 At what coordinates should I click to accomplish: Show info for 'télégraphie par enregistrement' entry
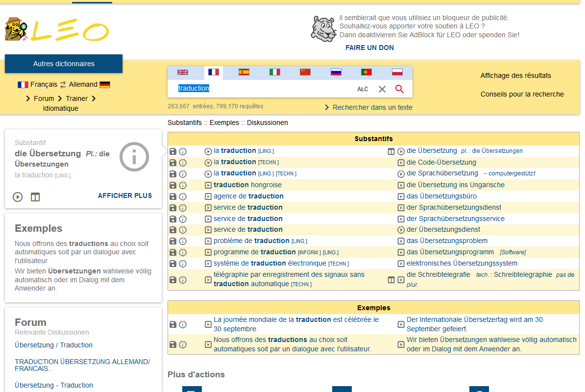[x=183, y=280]
